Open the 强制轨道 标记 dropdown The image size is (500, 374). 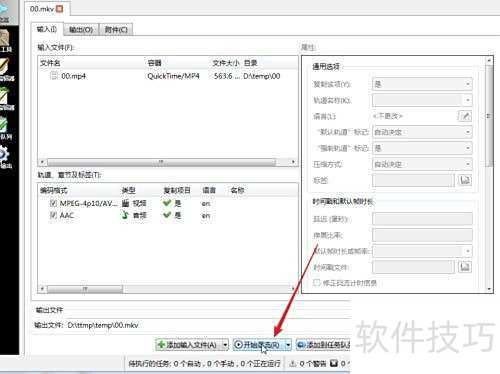tap(422, 148)
